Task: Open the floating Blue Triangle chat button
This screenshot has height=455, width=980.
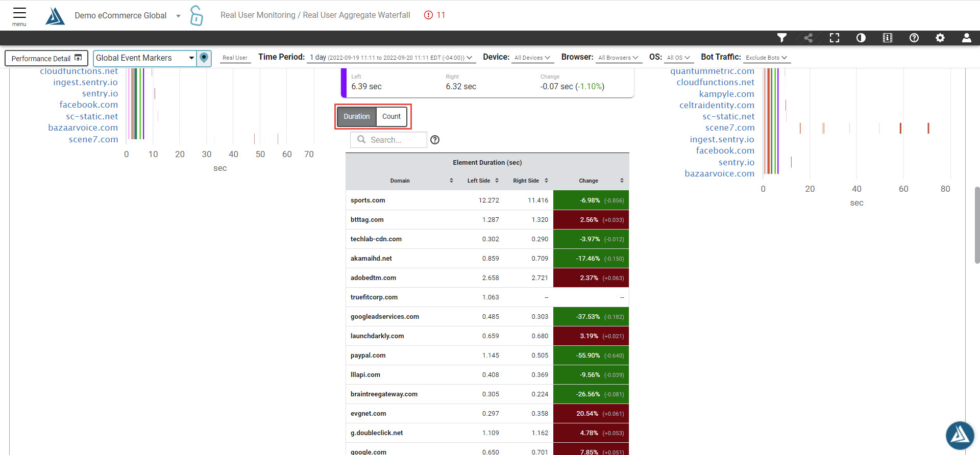Action: point(960,435)
